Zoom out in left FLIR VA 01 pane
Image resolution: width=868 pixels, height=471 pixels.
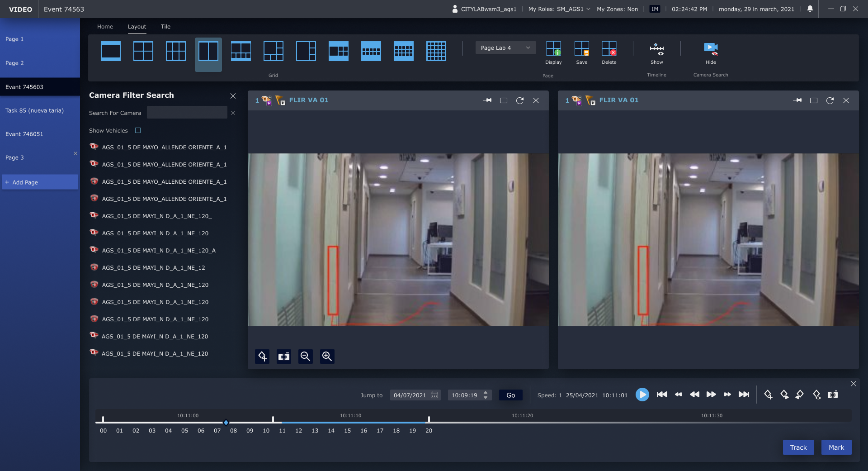(x=306, y=357)
